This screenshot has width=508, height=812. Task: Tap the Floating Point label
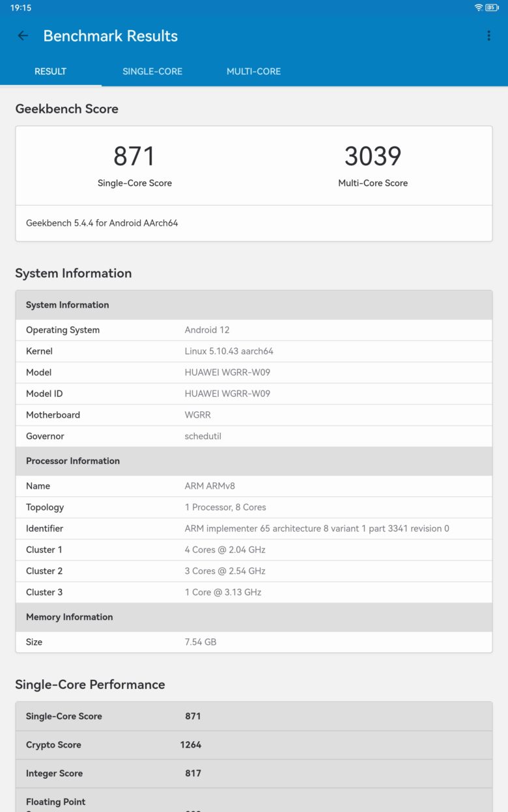(55, 802)
